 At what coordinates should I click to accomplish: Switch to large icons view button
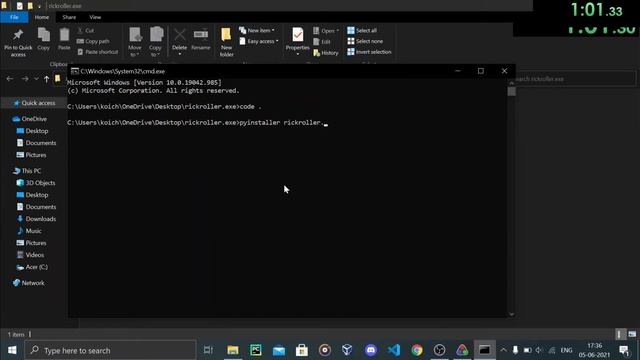click(632, 334)
